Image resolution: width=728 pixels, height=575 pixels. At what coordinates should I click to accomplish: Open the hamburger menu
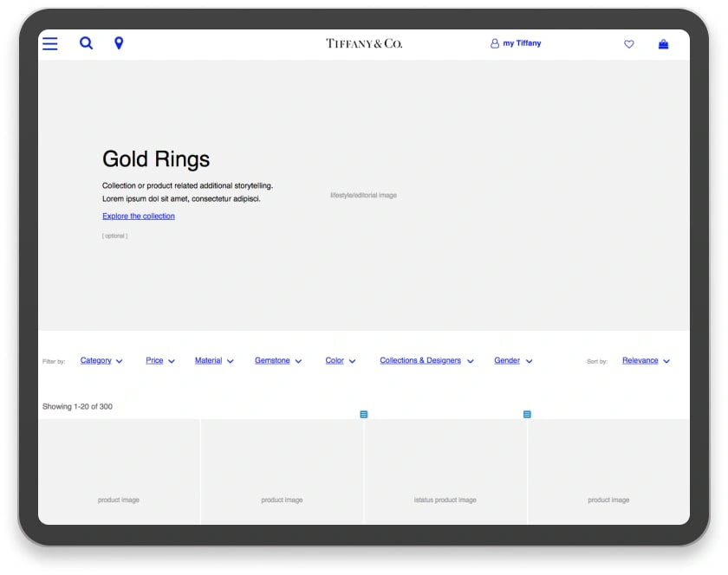50,43
